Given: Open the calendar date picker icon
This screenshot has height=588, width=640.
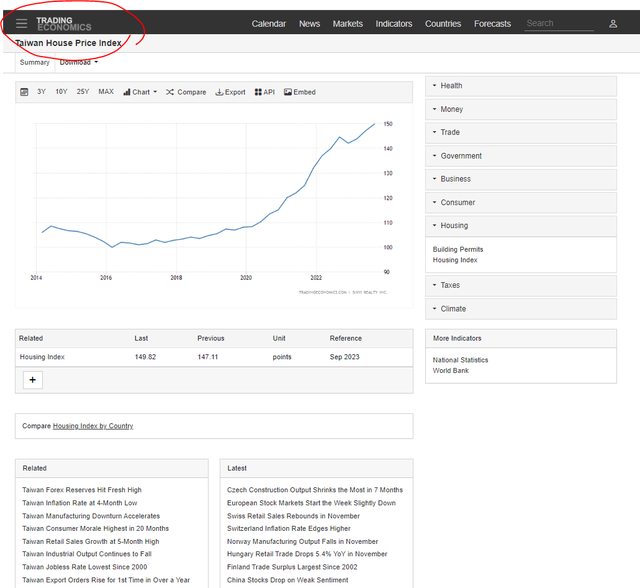Looking at the screenshot, I should coord(24,92).
